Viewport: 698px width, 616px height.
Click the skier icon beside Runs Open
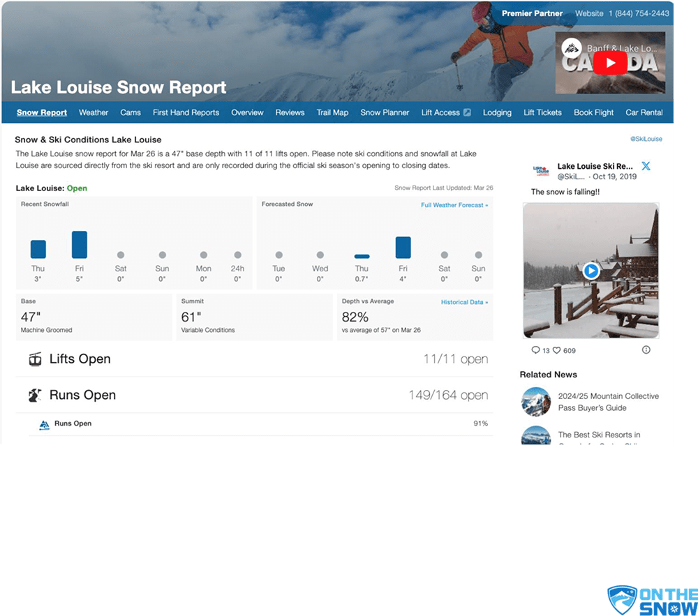(x=35, y=395)
